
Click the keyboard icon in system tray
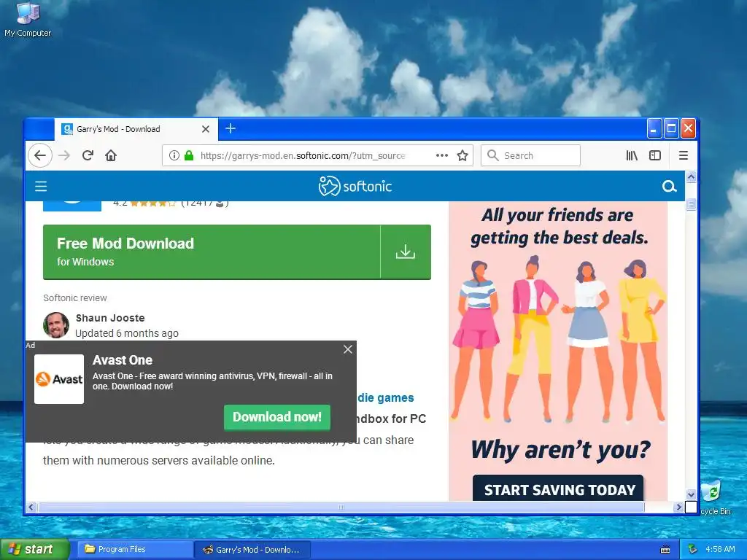[665, 550]
